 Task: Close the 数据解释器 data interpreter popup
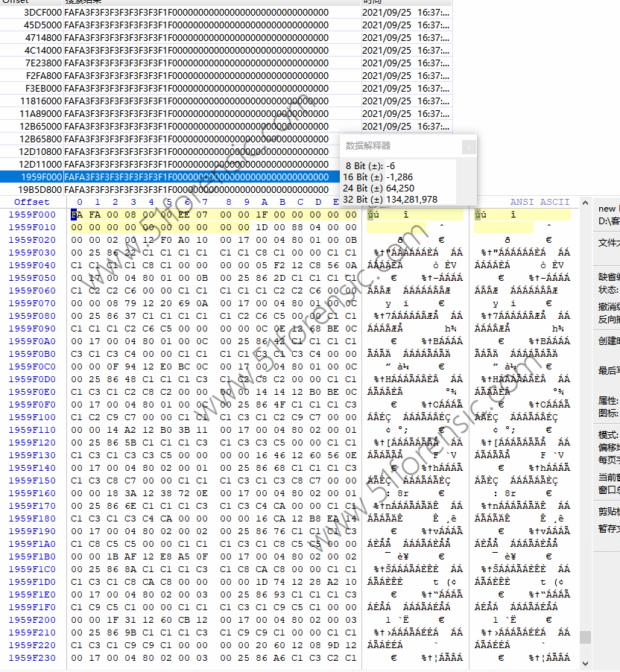point(468,147)
